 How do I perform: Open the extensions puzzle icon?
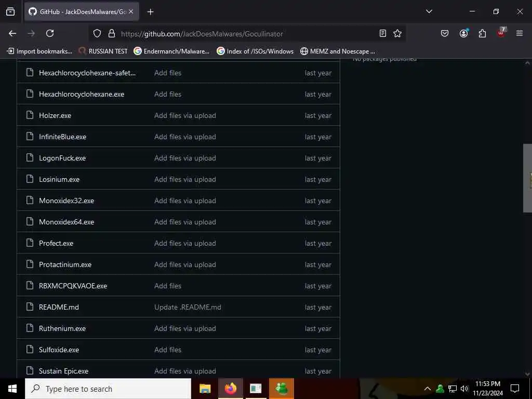(482, 33)
